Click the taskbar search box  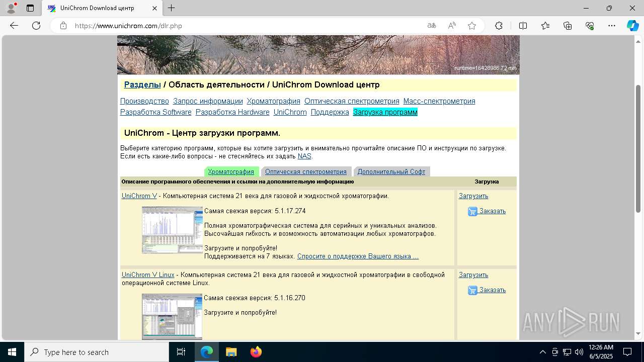(x=97, y=352)
